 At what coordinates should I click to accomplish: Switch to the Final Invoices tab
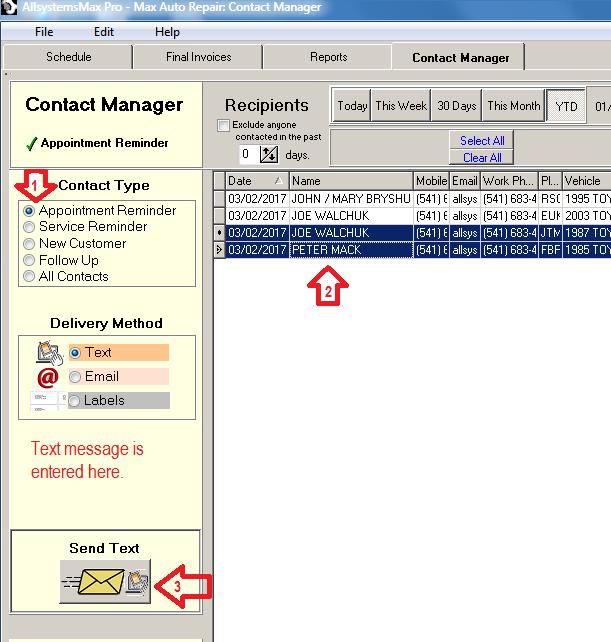tap(198, 57)
